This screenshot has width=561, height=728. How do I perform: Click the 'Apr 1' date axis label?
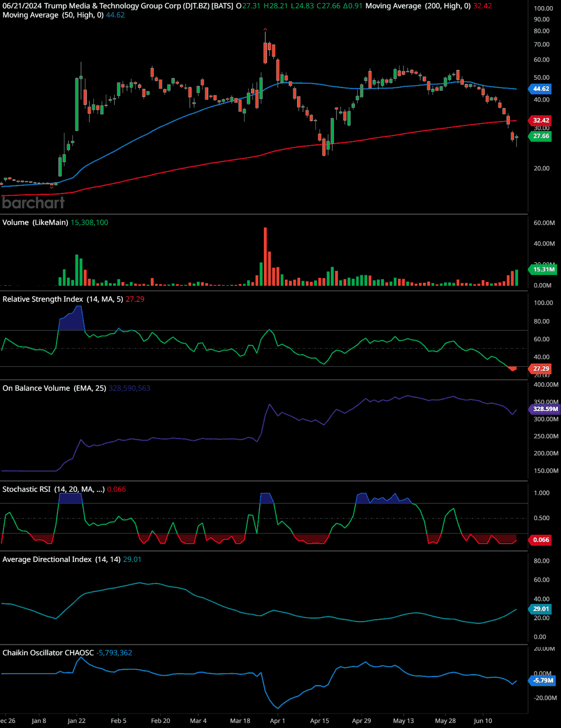(x=277, y=721)
